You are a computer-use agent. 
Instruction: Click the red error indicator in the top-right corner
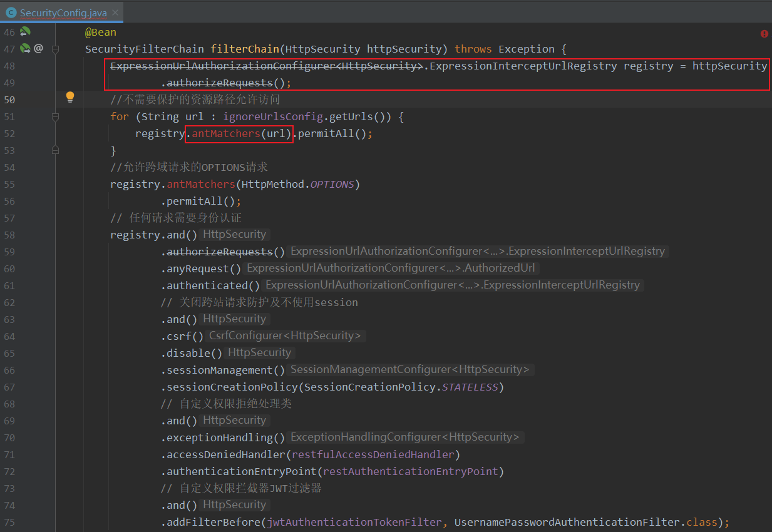point(764,34)
